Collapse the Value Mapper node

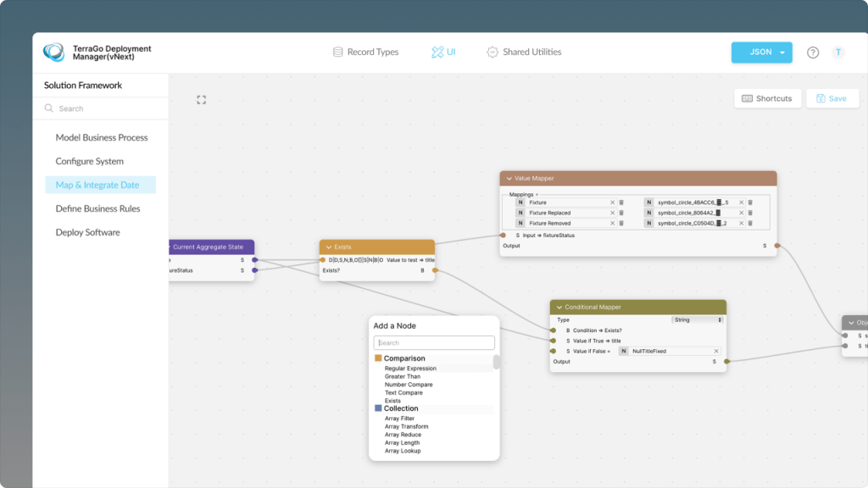pos(508,179)
